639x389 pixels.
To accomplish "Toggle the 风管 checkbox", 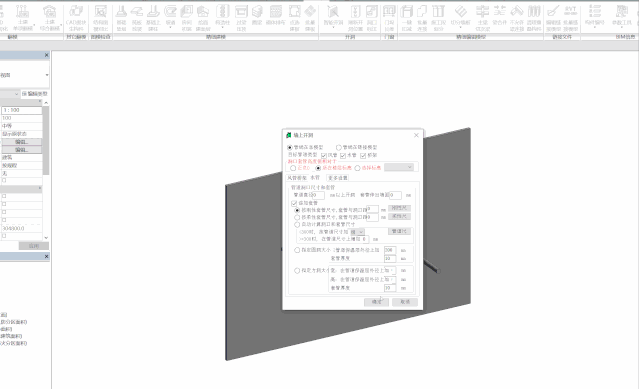I will (x=324, y=156).
